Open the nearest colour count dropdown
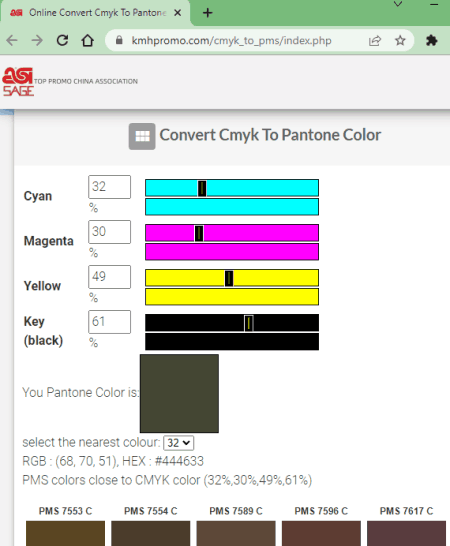 tap(179, 443)
